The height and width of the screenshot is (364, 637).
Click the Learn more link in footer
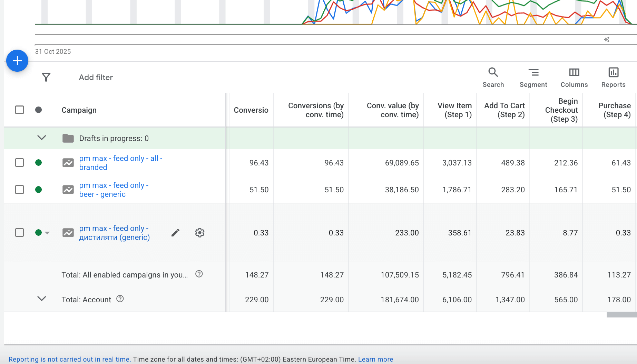tap(375, 359)
